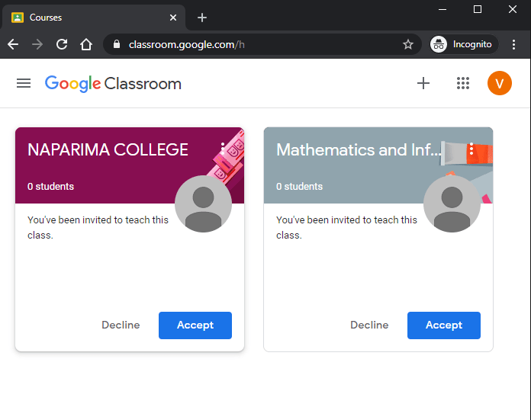Decline the NAPARIMA COLLEGE invitation
The height and width of the screenshot is (420, 531).
click(x=121, y=325)
